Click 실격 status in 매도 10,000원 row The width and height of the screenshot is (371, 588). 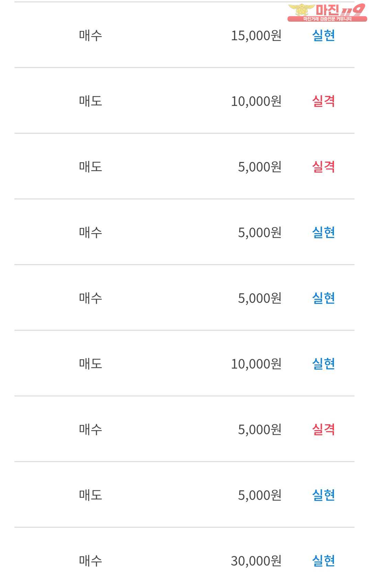point(323,101)
